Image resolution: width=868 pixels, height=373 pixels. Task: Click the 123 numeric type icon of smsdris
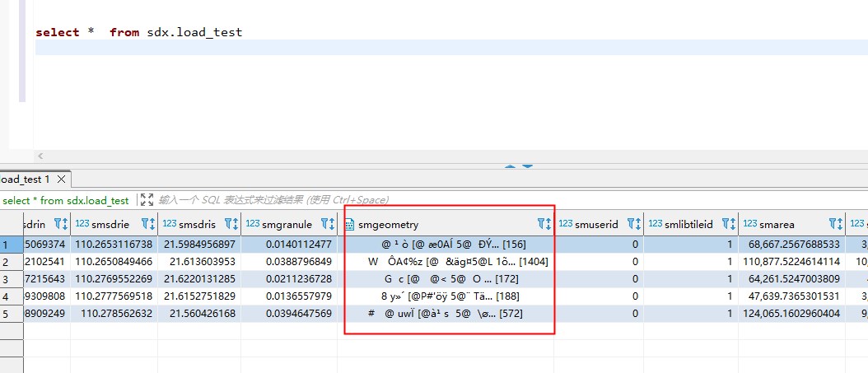coord(170,224)
